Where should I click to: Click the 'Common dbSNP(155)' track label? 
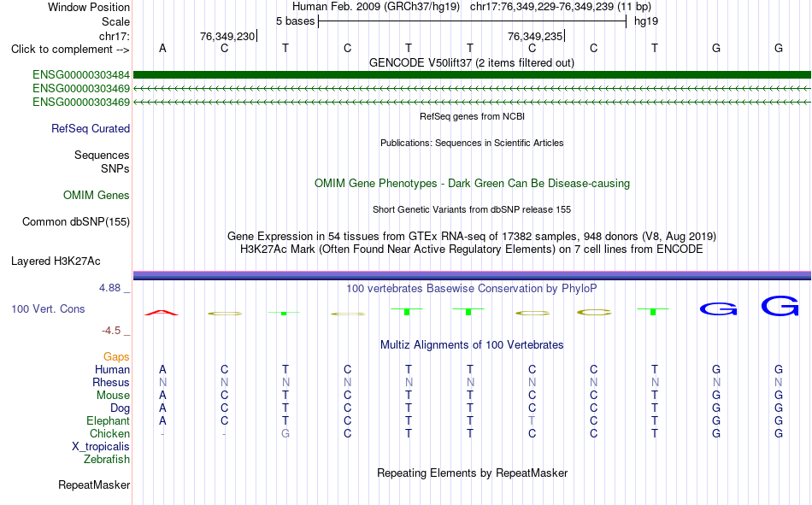click(75, 221)
